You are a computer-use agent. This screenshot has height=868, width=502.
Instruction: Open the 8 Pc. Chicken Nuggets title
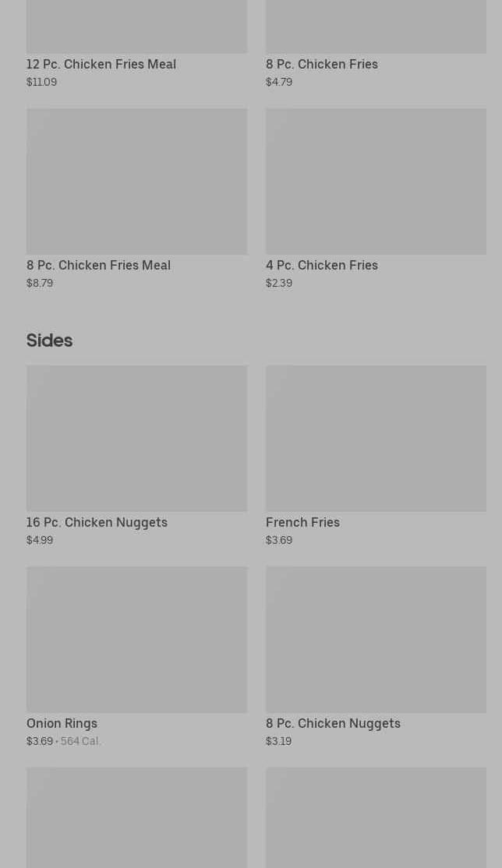pos(333,723)
